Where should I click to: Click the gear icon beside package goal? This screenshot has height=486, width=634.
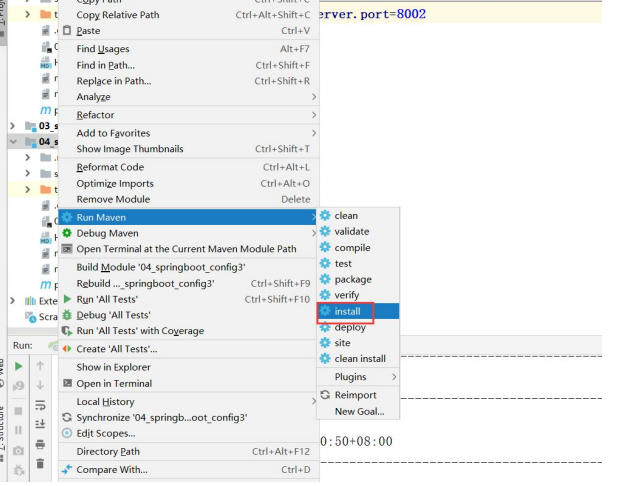pos(325,279)
